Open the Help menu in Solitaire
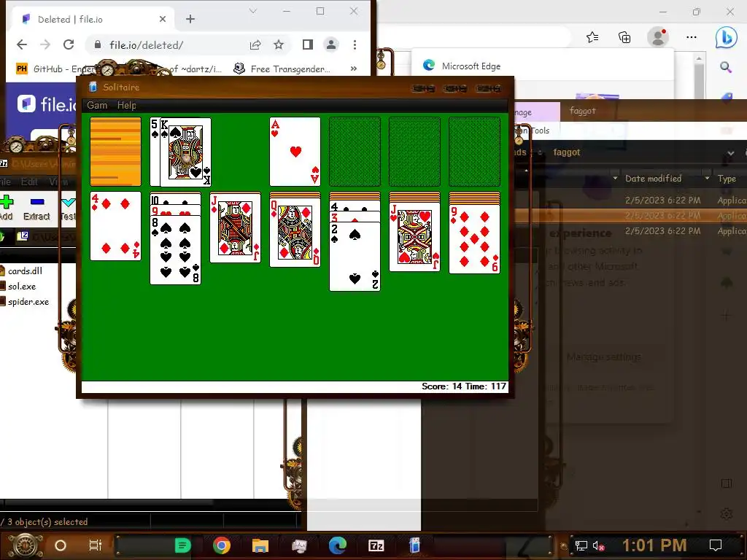This screenshot has height=560, width=747. (127, 105)
